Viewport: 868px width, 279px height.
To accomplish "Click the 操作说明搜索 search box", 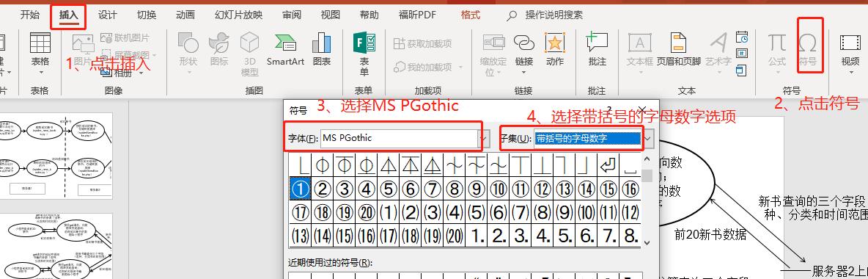I will 553,15.
